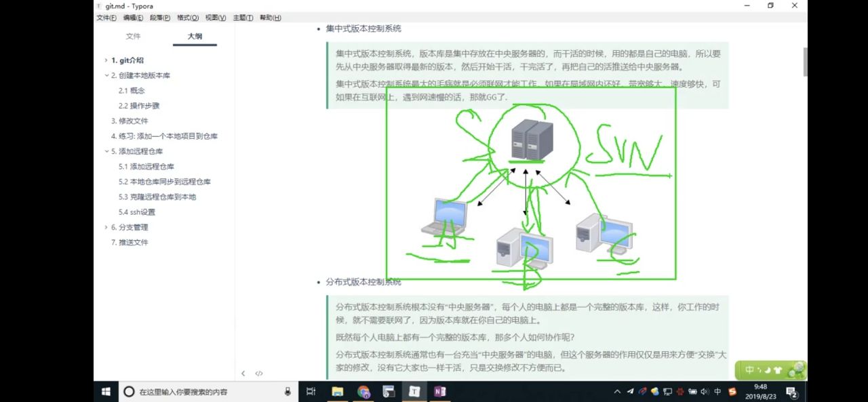Click the Cortana circle icon

tap(129, 391)
